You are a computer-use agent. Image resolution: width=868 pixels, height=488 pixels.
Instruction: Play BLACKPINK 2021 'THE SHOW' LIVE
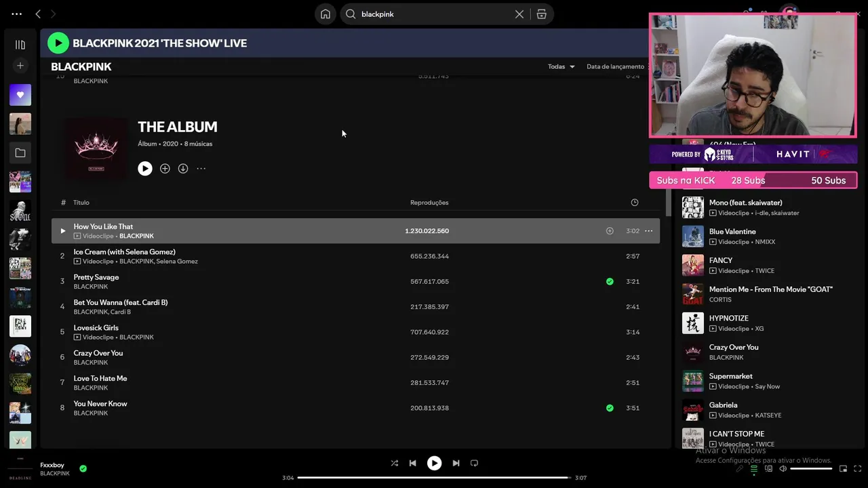(58, 43)
